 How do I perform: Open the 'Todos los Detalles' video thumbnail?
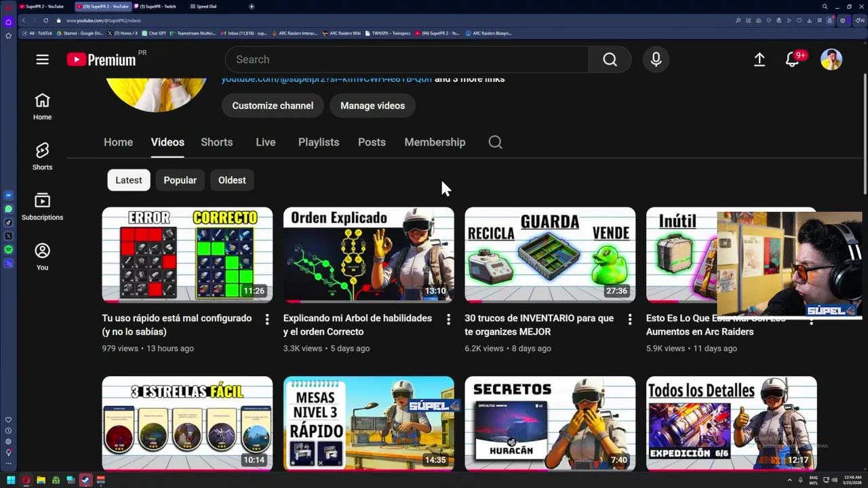point(732,424)
